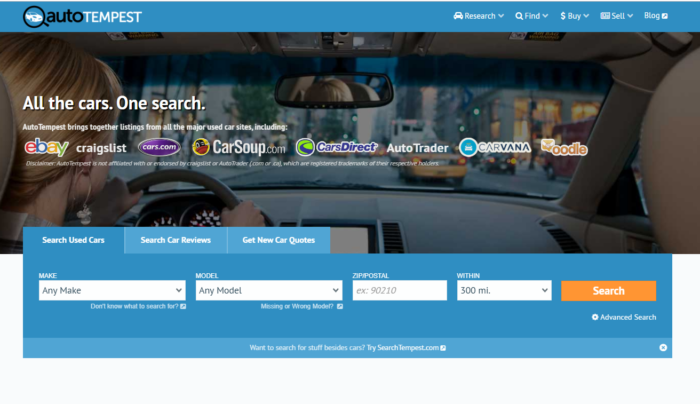Visit the Blog link
This screenshot has height=404, width=700.
click(655, 16)
